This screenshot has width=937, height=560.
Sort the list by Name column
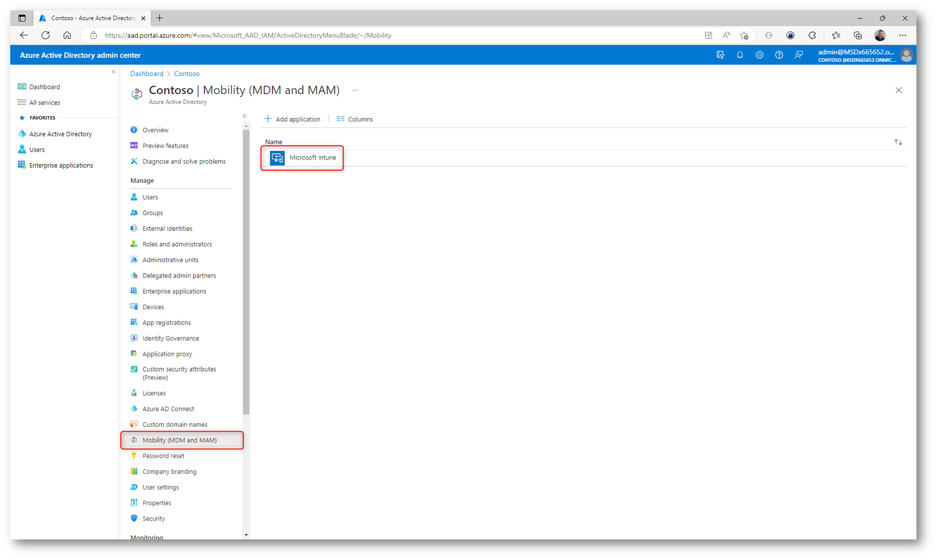click(898, 142)
